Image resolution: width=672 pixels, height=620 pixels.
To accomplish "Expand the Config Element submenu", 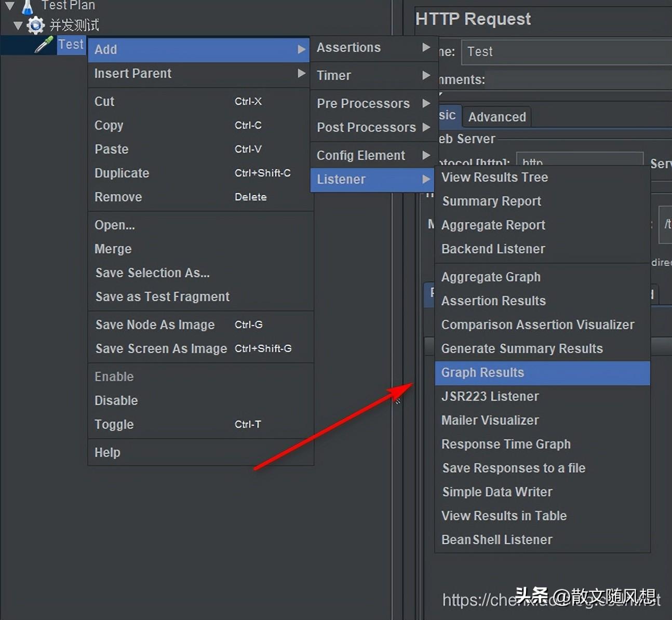I will (x=374, y=156).
